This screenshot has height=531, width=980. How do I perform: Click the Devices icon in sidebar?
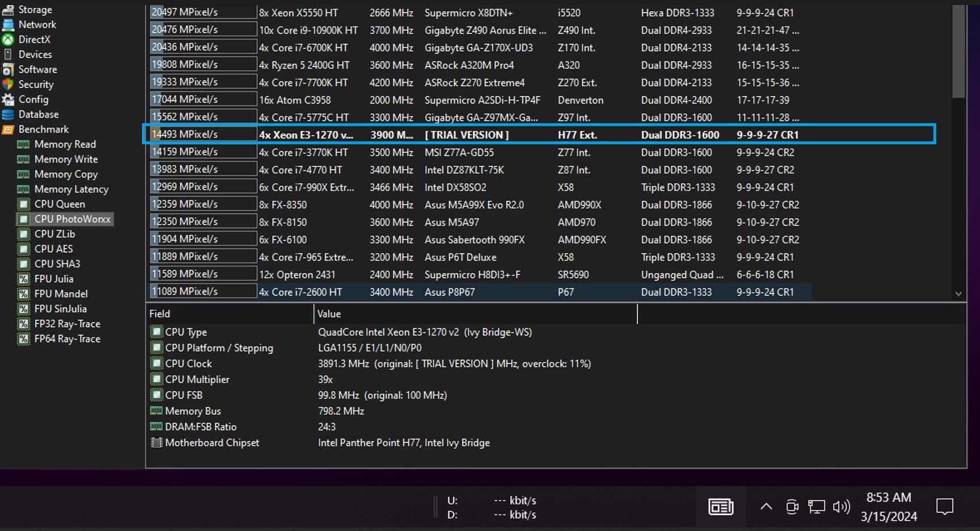tap(8, 55)
